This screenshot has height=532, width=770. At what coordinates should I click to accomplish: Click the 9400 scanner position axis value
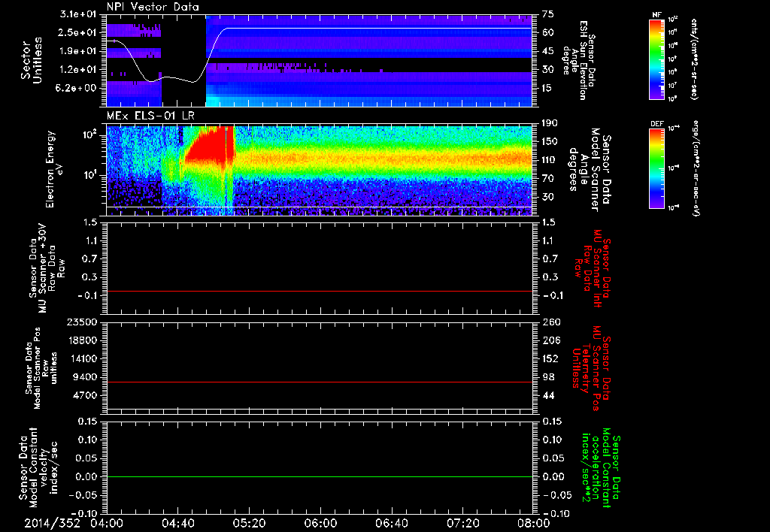pyautogui.click(x=86, y=377)
